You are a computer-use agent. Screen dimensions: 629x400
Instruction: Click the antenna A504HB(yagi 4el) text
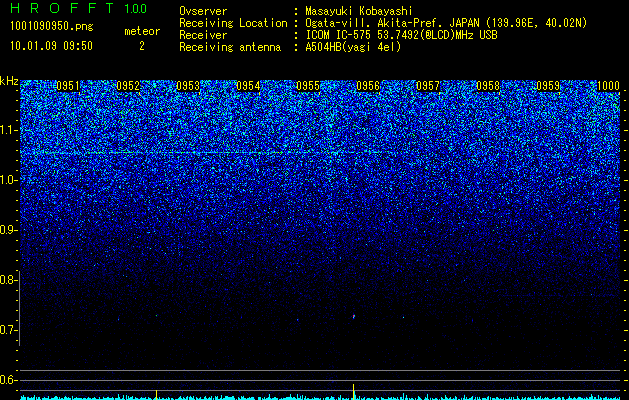[353, 47]
